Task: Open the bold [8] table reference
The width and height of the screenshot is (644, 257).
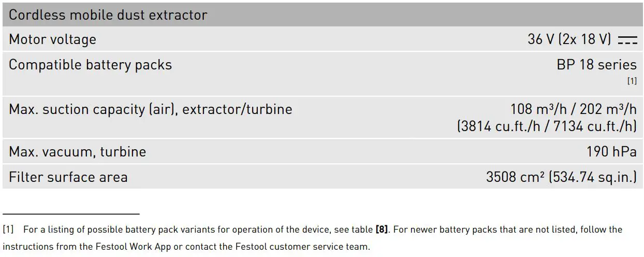Action: [382, 230]
